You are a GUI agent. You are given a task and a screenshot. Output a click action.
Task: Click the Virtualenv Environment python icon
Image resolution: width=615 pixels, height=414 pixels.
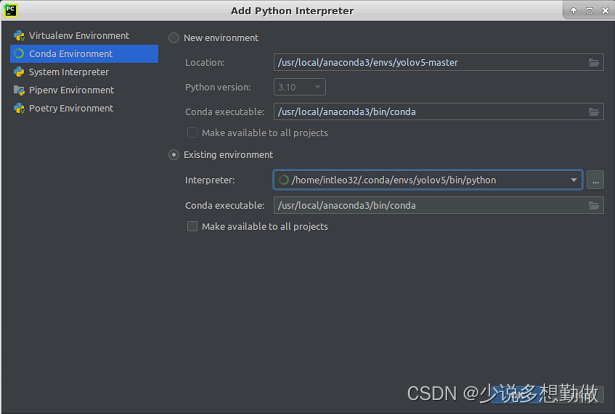[x=19, y=36]
